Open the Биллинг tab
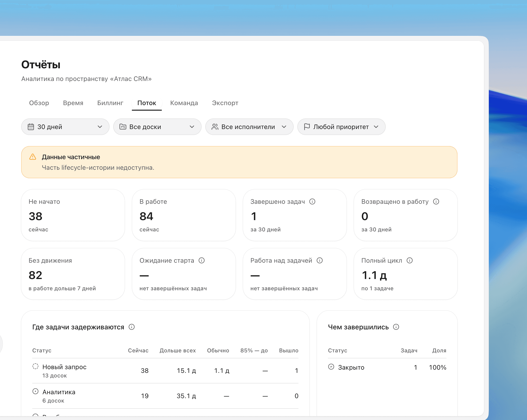Viewport: 527px width, 420px height. (110, 103)
